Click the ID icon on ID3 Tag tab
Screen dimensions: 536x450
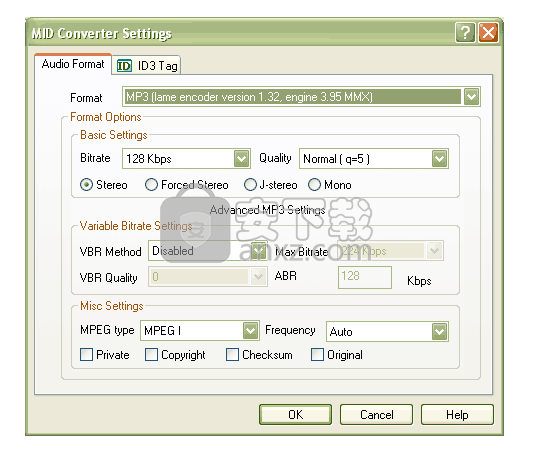pyautogui.click(x=124, y=66)
